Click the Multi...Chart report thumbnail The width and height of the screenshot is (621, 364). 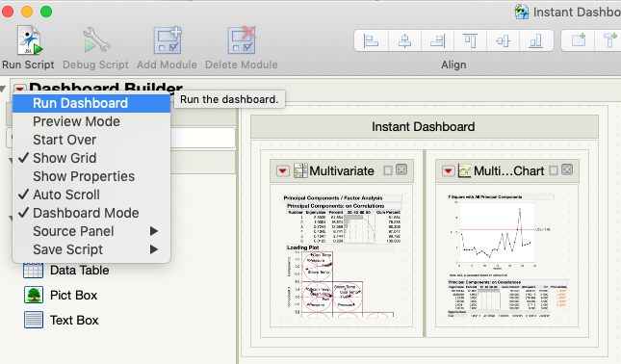tap(507, 255)
